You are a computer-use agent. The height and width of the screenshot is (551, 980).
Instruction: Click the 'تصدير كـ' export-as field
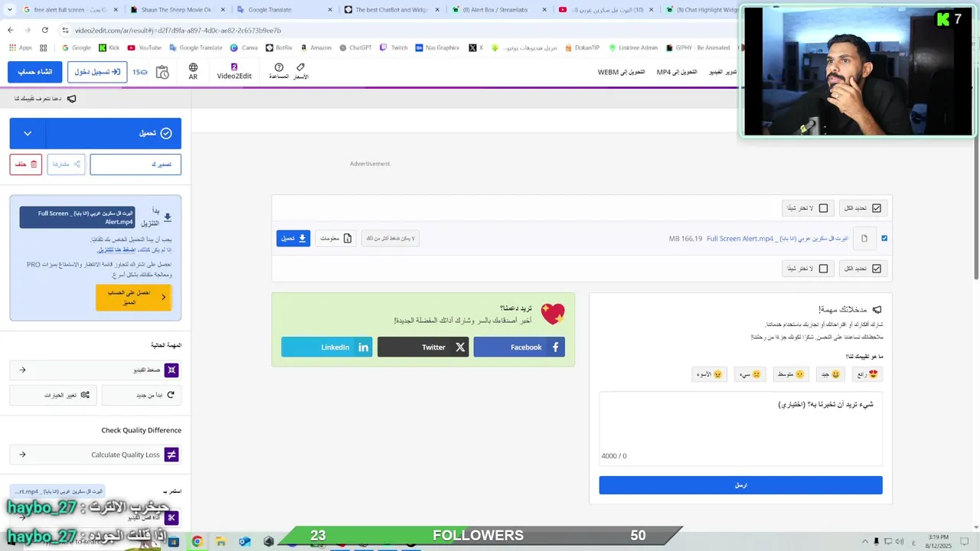[x=136, y=164]
